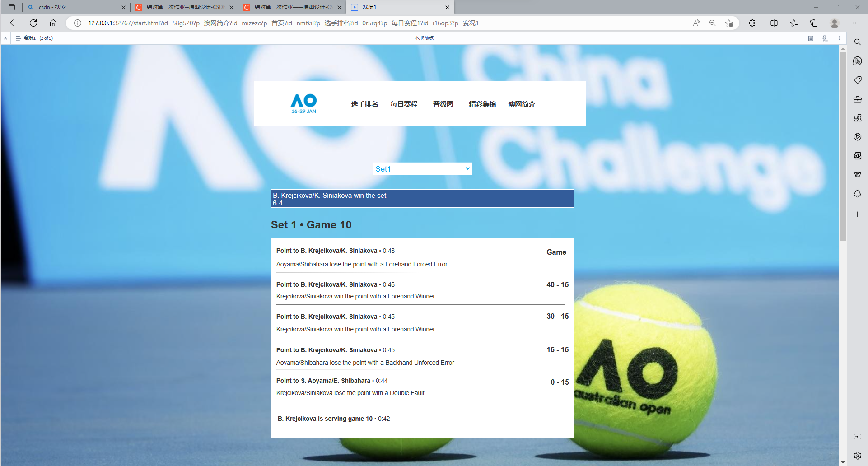Click the 'win the set' banner
The width and height of the screenshot is (868, 466).
422,199
